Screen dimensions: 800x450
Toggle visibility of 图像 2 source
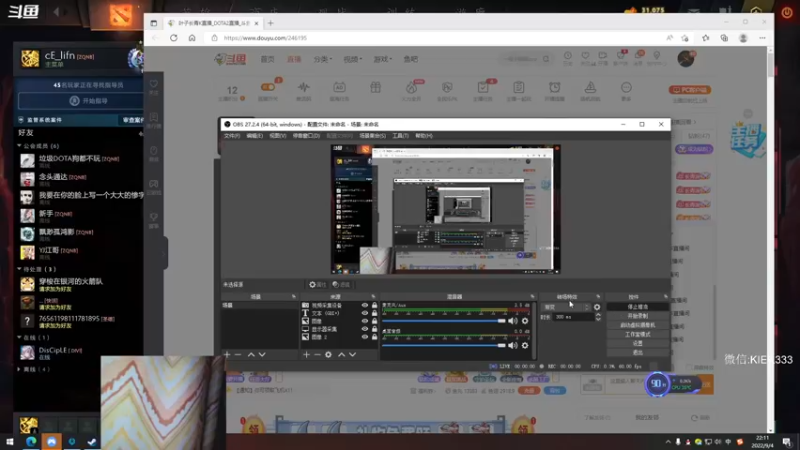[365, 337]
